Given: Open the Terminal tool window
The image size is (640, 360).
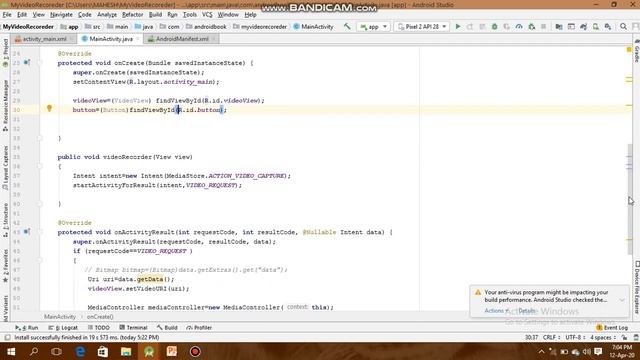Looking at the screenshot, I should pos(133,327).
